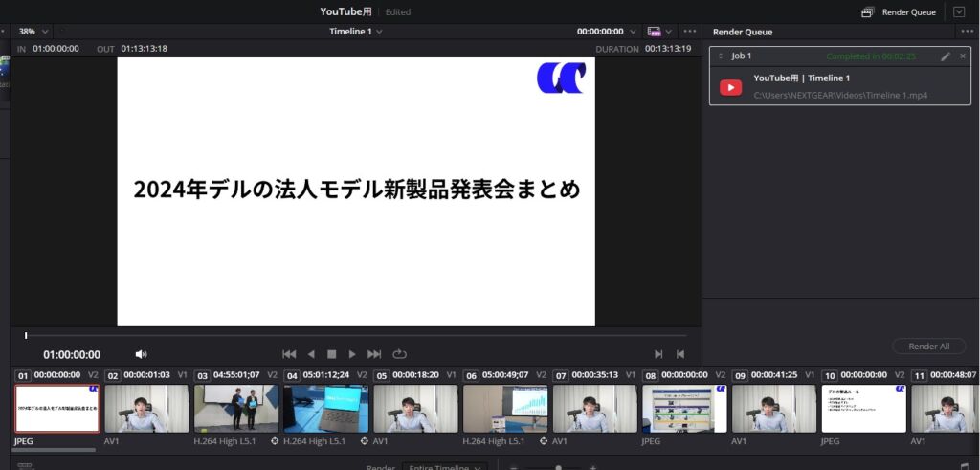
Task: Click clip 03 timecode 04:55:01;07
Action: point(236,375)
